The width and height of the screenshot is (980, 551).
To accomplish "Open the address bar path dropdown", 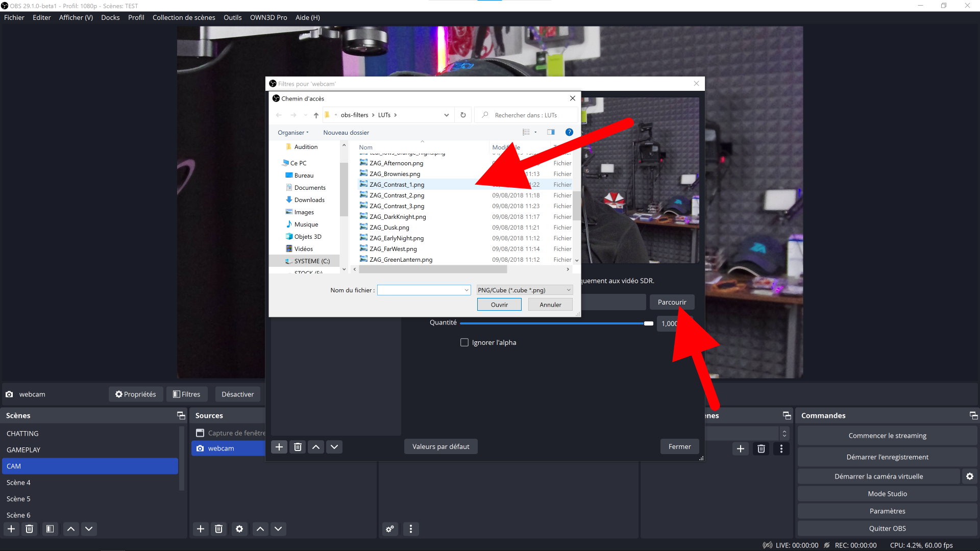I will click(x=447, y=115).
